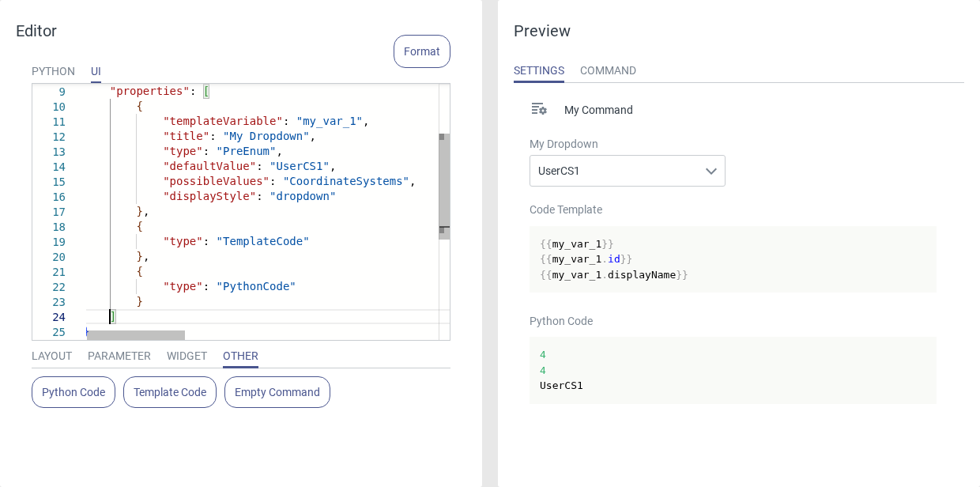Click the UserCS1 line in Python Code output
This screenshot has height=487, width=980.
(561, 386)
